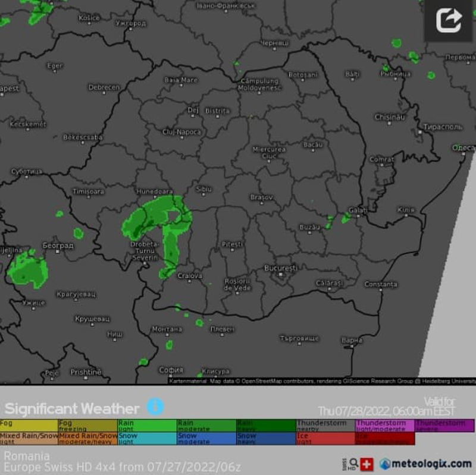Click the Cluj-Napoca city label

coord(181,132)
